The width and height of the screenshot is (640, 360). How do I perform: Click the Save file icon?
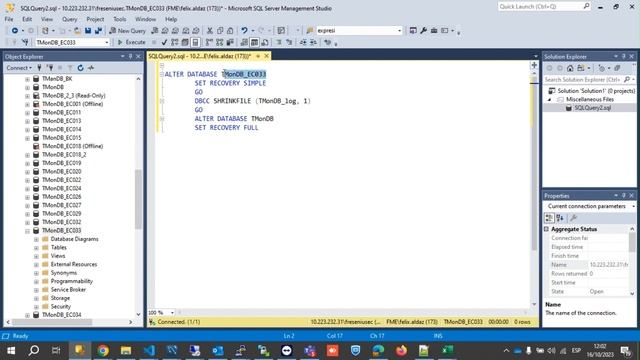[88, 31]
